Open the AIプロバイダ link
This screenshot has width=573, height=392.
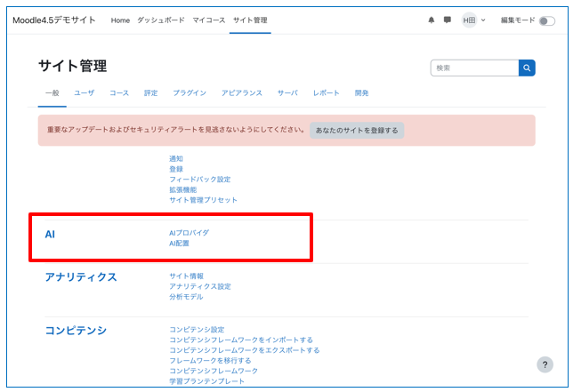pos(189,233)
